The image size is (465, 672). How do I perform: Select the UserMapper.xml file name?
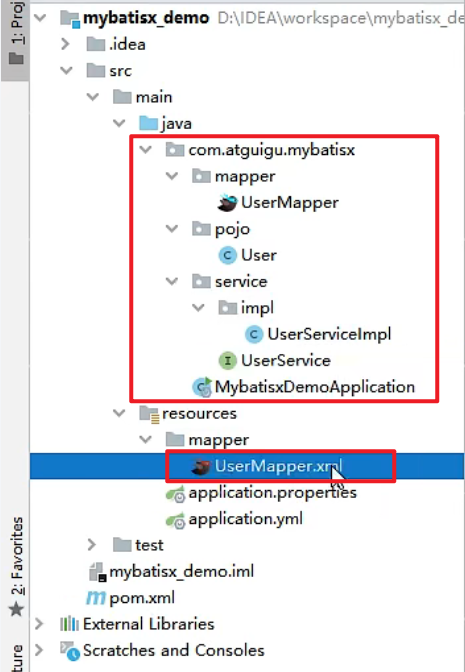(279, 466)
